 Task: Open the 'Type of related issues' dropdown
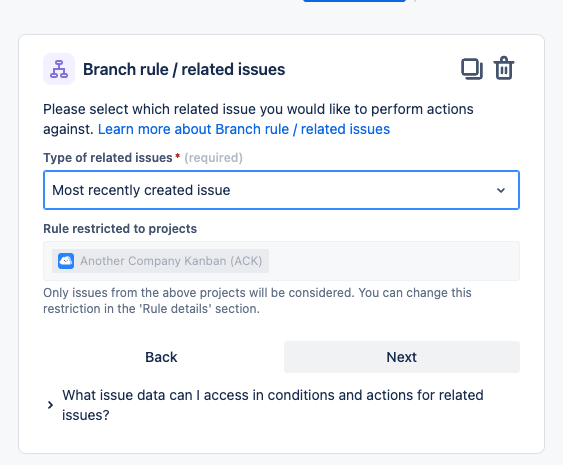coord(281,190)
